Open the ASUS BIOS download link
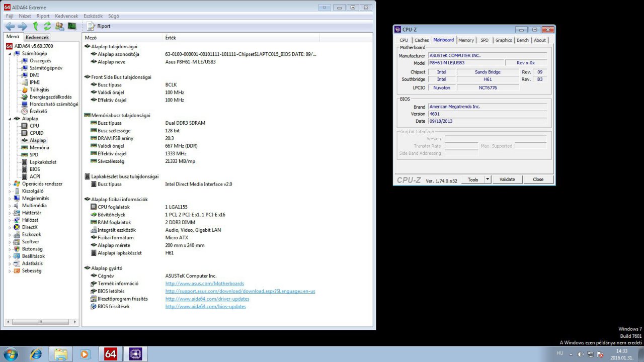644x362 pixels. click(240, 291)
